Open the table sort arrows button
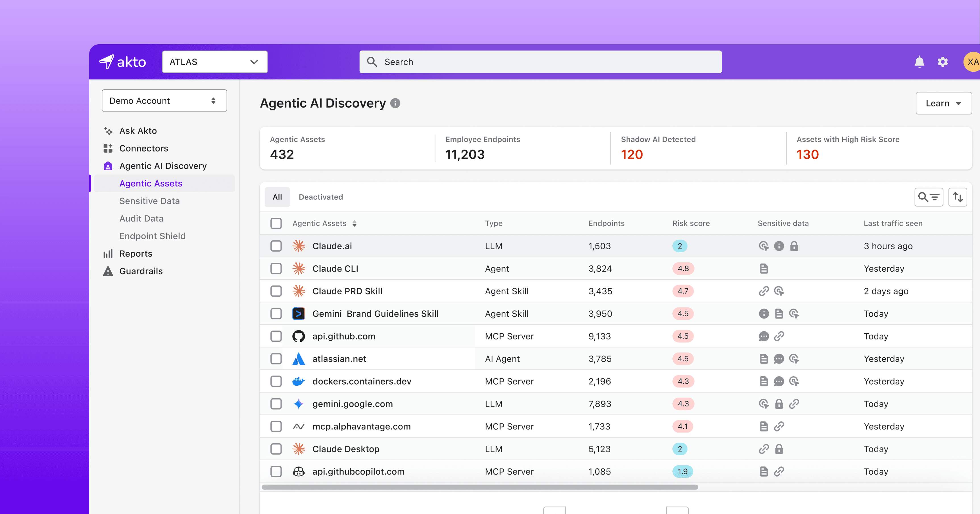 [958, 197]
